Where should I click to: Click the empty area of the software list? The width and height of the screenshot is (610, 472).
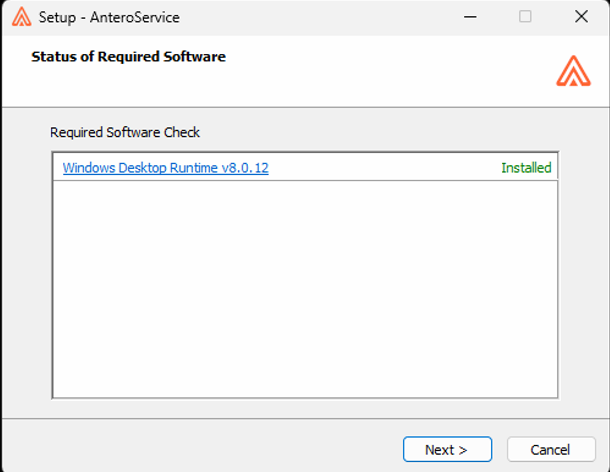(x=304, y=290)
